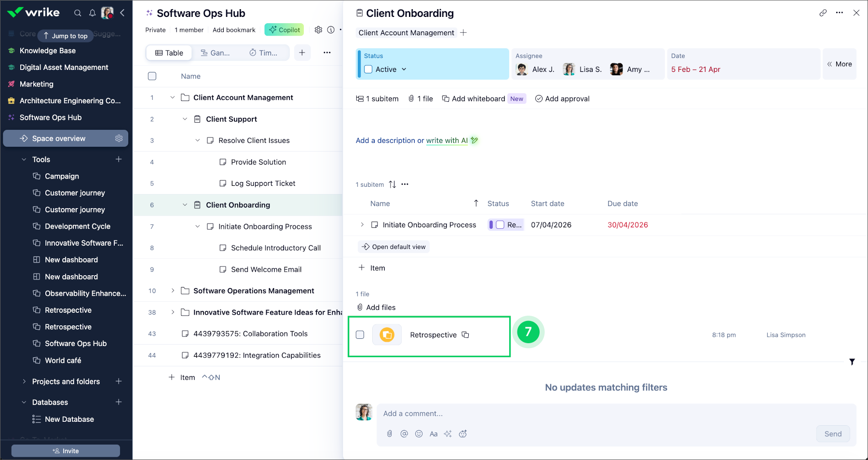Viewport: 868px width, 460px height.
Task: Open the notifications bell
Action: (x=92, y=13)
